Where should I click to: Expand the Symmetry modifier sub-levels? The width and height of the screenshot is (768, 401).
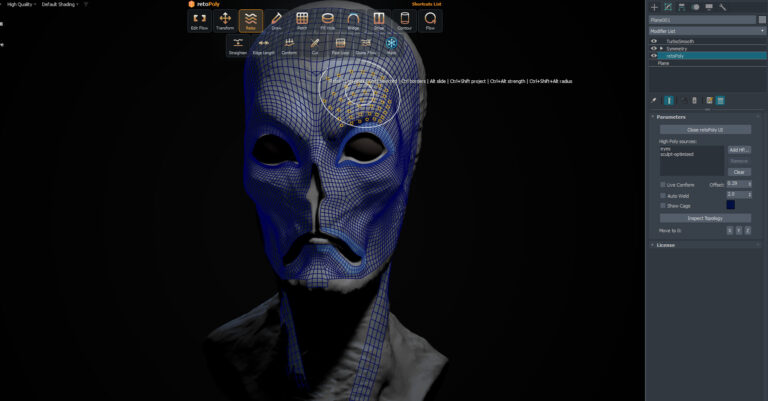click(x=662, y=48)
